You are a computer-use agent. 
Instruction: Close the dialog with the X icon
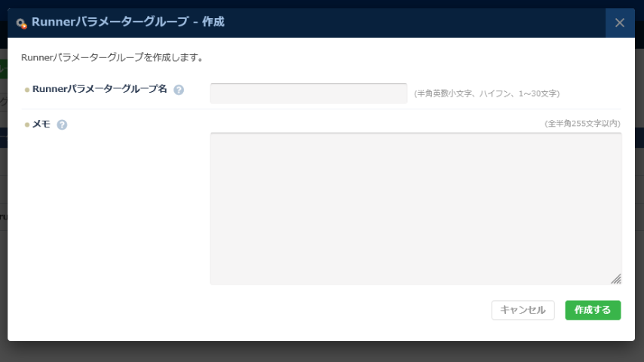coord(620,23)
